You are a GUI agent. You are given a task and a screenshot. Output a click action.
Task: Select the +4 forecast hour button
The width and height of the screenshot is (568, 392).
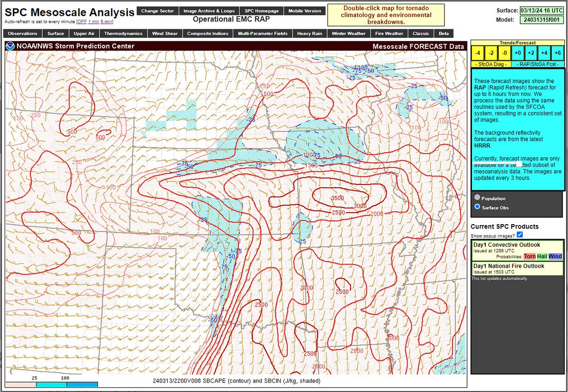[x=544, y=52]
